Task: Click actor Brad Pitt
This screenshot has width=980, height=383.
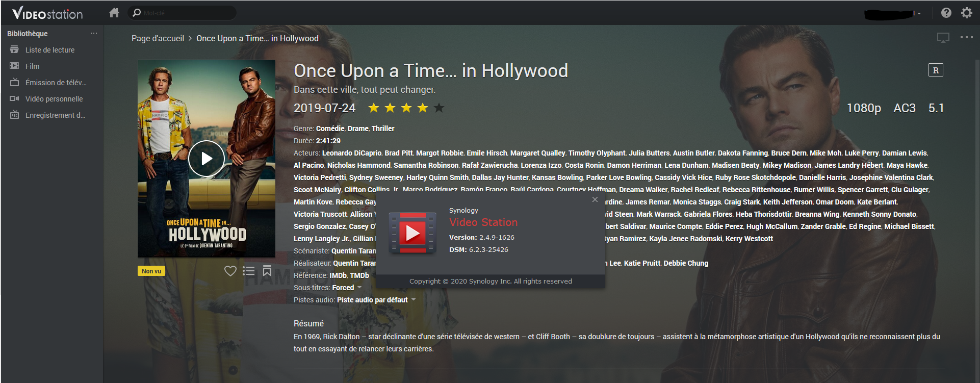Action: click(399, 153)
